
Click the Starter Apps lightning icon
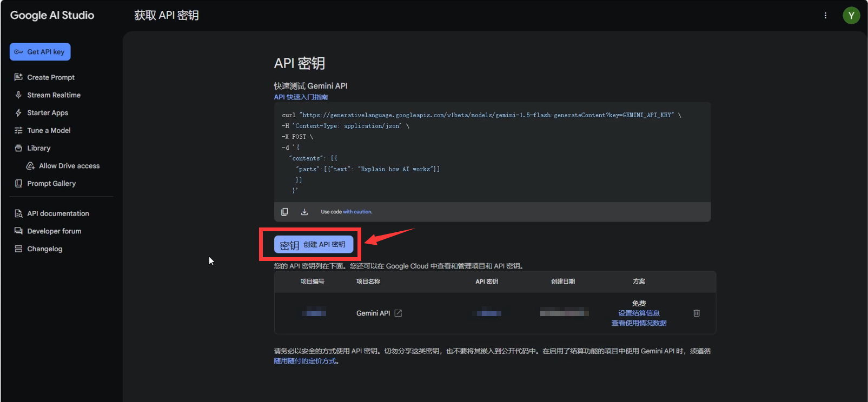tap(18, 113)
